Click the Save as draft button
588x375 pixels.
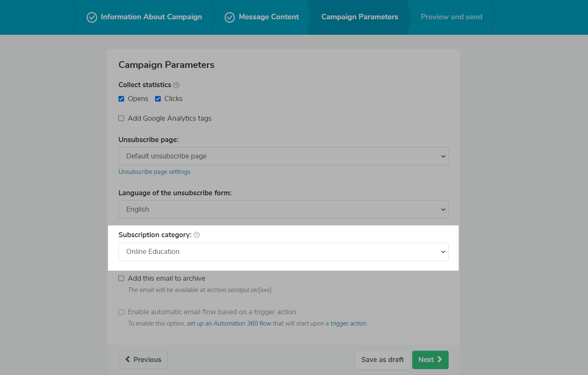382,360
